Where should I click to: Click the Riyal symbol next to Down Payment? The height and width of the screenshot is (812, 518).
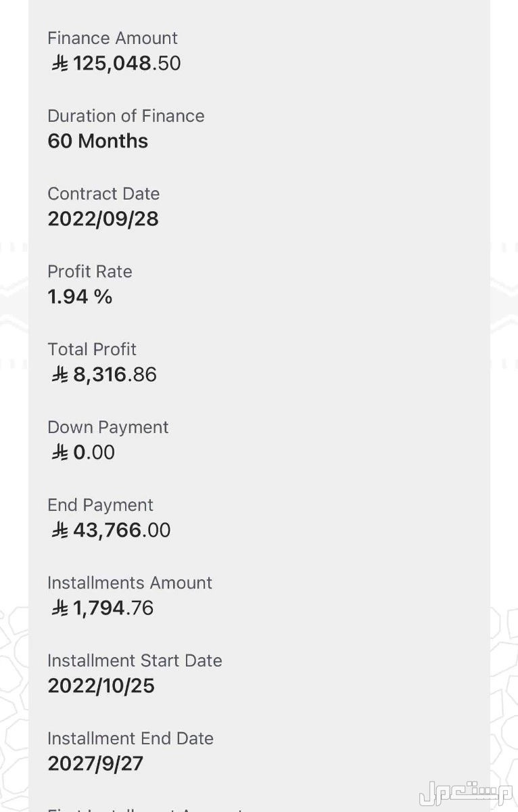point(60,453)
